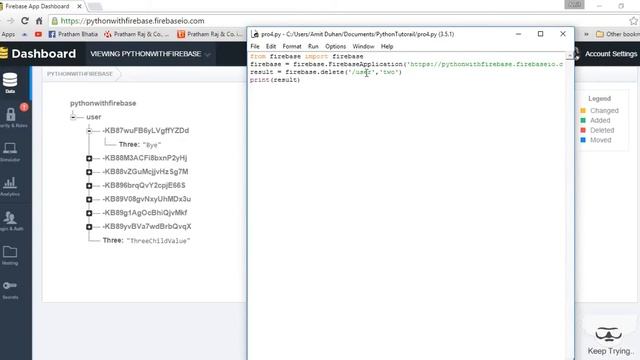Reload the browser page
Image resolution: width=640 pixels, height=360 pixels.
tap(25, 21)
